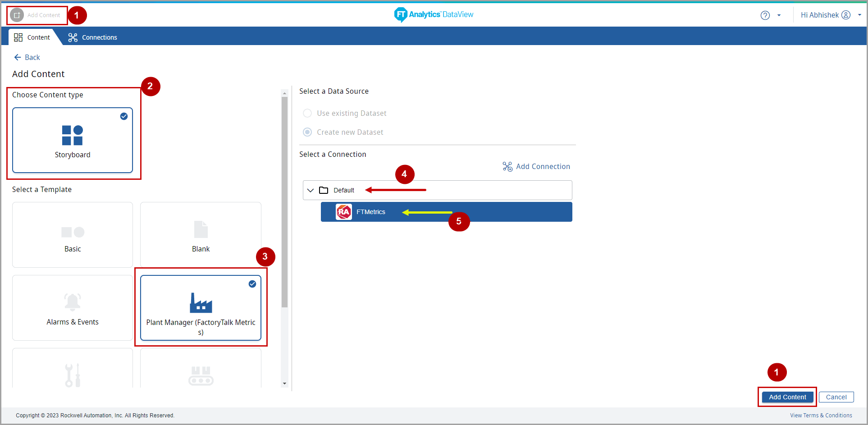Choose the Basic template card

coord(73,235)
